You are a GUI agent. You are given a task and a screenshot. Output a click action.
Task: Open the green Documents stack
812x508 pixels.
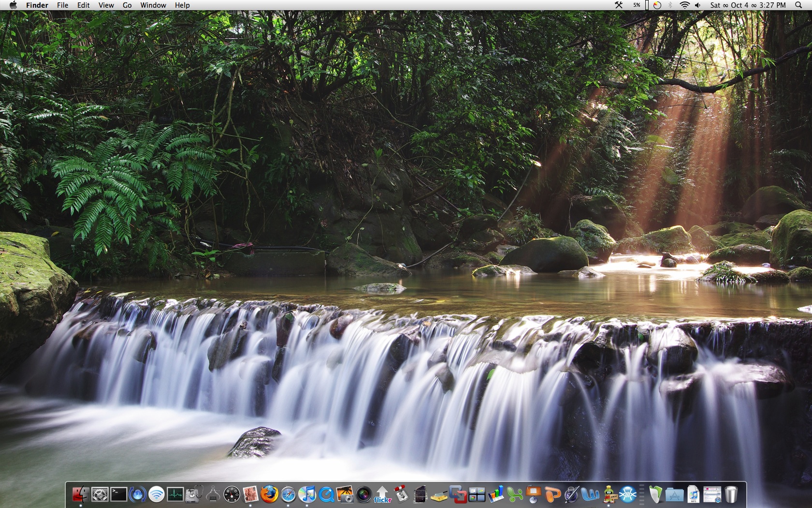[655, 494]
